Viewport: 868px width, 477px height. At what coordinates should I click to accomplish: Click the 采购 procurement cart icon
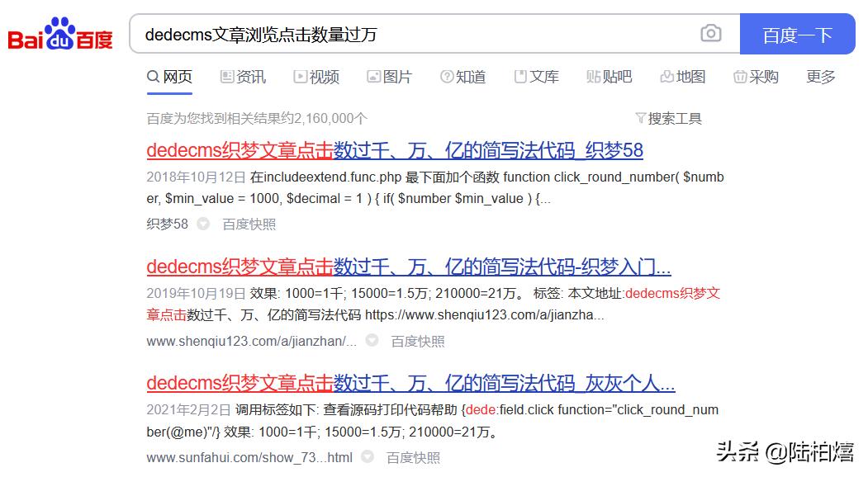(739, 76)
